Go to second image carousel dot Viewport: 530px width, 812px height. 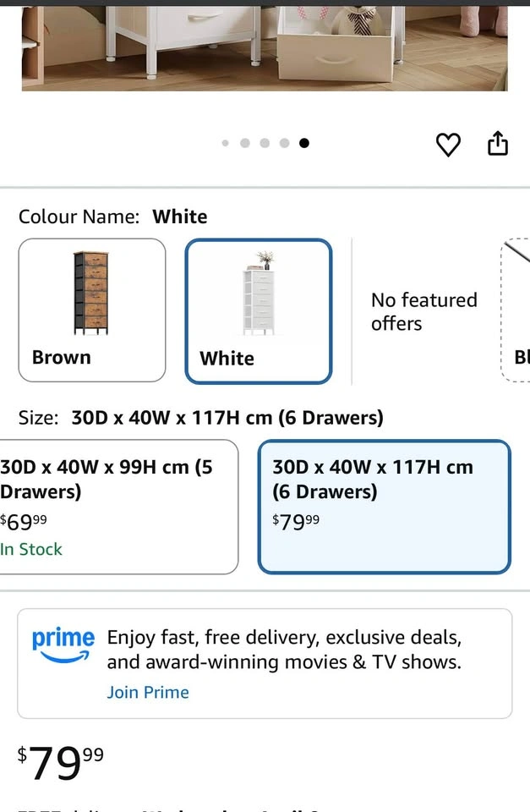click(245, 143)
